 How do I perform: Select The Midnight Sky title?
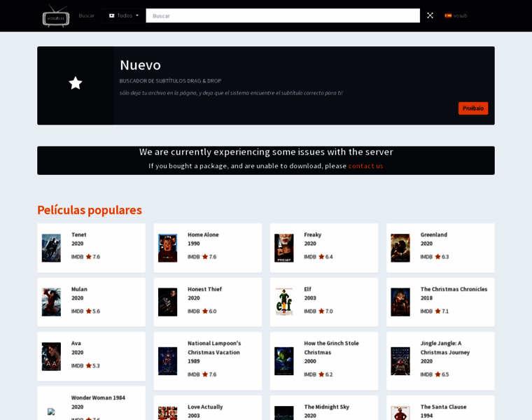click(x=326, y=407)
